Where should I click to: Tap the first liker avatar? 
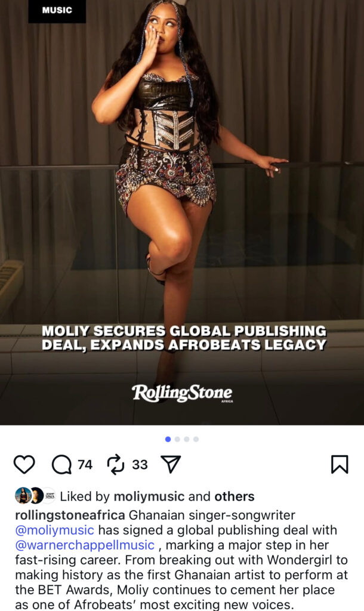coord(22,496)
